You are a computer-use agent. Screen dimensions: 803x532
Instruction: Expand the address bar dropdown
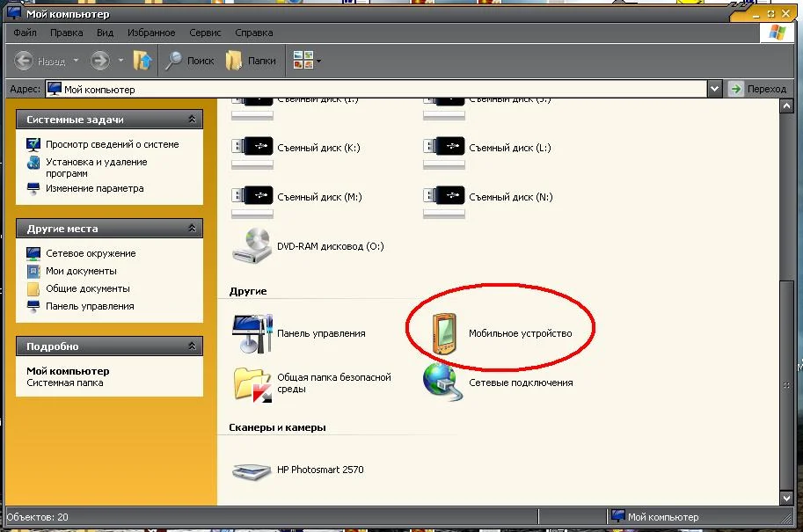coord(714,89)
